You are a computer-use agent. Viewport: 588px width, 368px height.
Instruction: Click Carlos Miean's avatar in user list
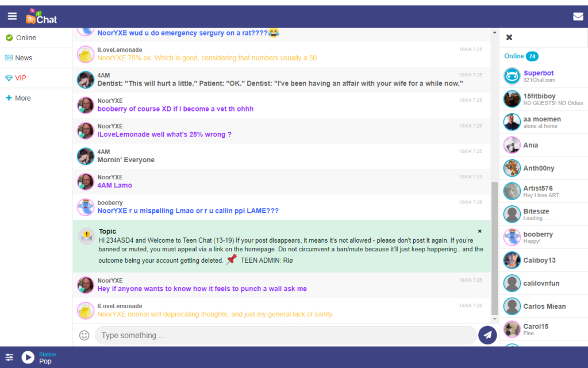pyautogui.click(x=512, y=306)
